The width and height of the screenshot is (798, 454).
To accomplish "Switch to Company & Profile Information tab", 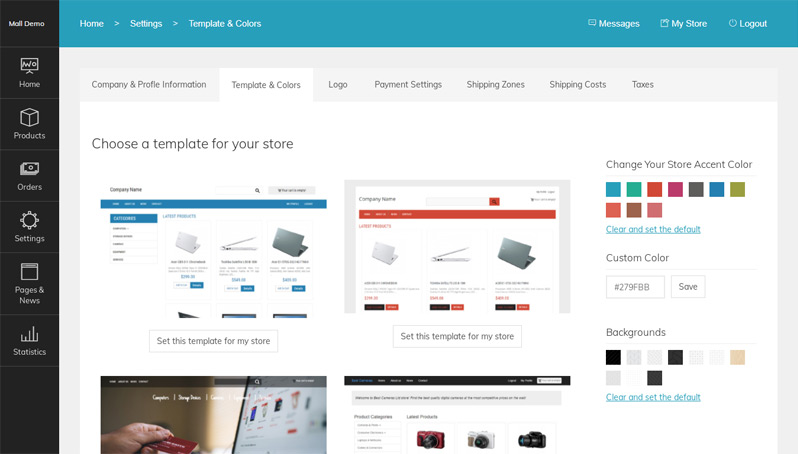I will [149, 85].
